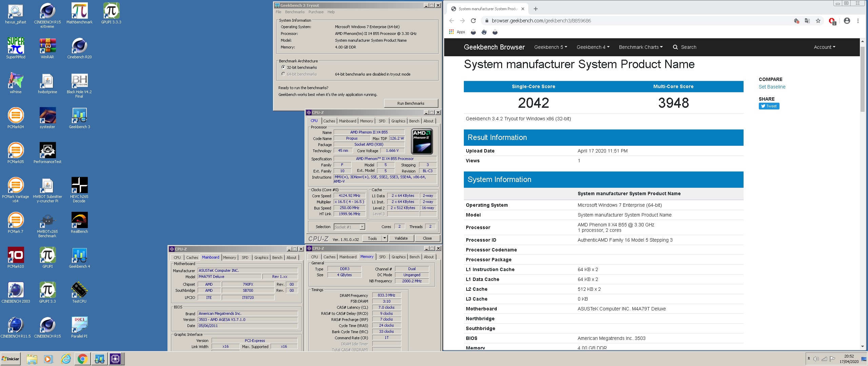Click the Iniciar start button
Viewport: 868px width, 366px height.
[11, 359]
